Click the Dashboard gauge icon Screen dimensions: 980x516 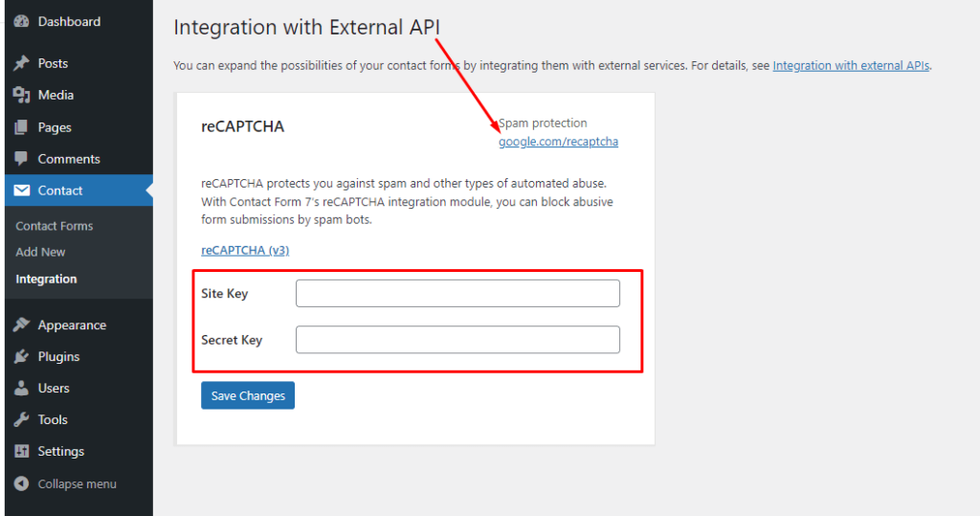click(21, 21)
